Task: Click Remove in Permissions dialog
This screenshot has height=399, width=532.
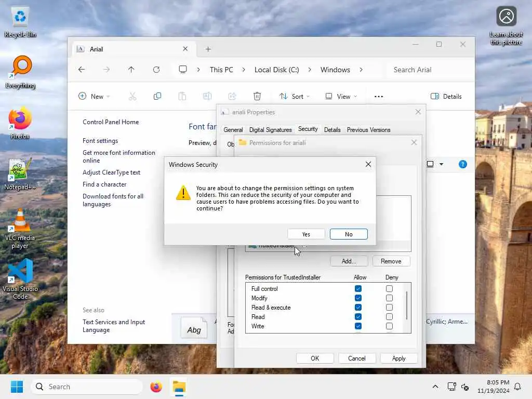Action: [391, 261]
